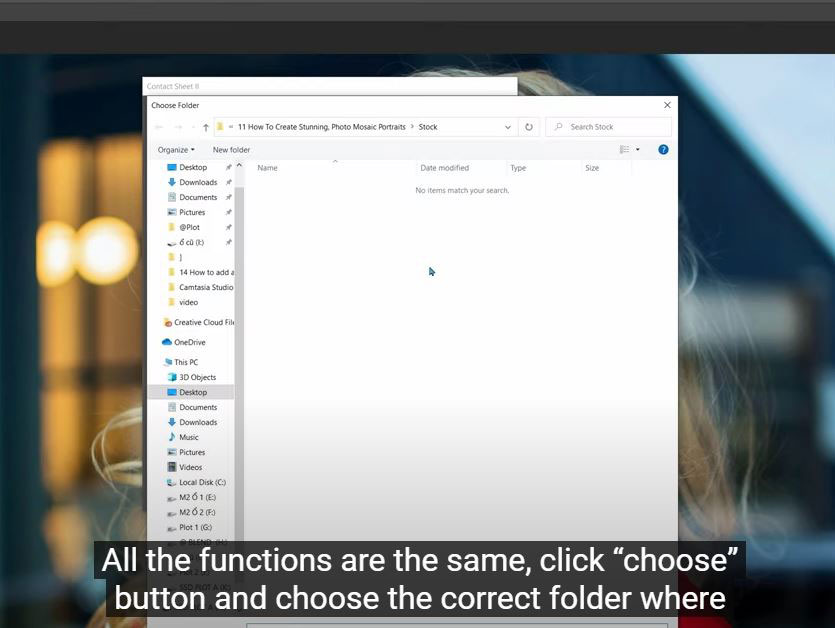This screenshot has width=835, height=628.
Task: Open Pictures under This PC
Action: coord(192,452)
